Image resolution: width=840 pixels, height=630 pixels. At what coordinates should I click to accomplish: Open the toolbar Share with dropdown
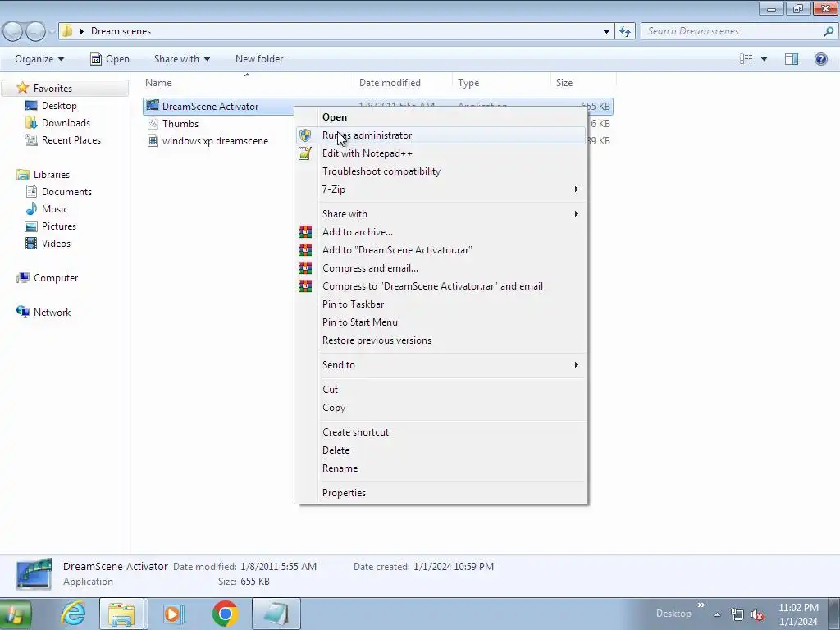[x=182, y=59]
